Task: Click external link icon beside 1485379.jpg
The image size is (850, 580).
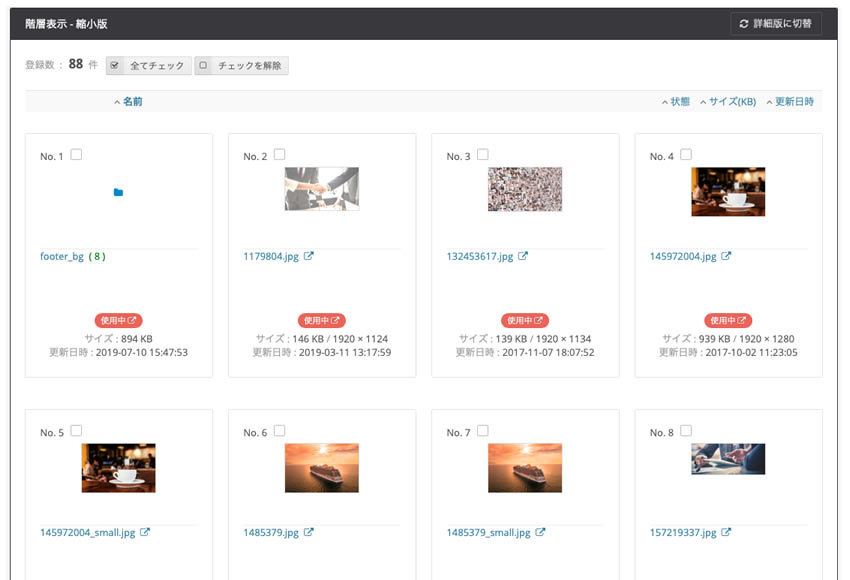Action: [x=308, y=532]
